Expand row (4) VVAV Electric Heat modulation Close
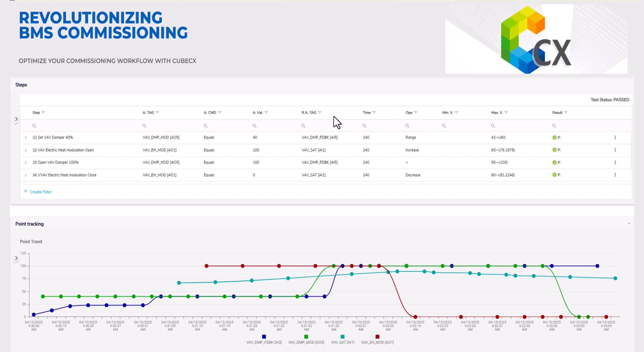644x352 pixels. point(26,175)
